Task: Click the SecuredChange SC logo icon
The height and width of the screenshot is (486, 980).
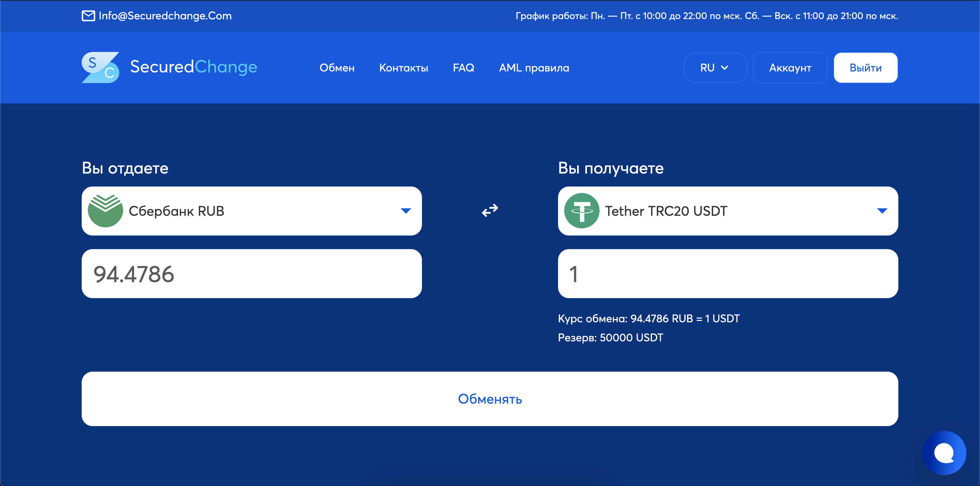Action: pyautogui.click(x=100, y=67)
